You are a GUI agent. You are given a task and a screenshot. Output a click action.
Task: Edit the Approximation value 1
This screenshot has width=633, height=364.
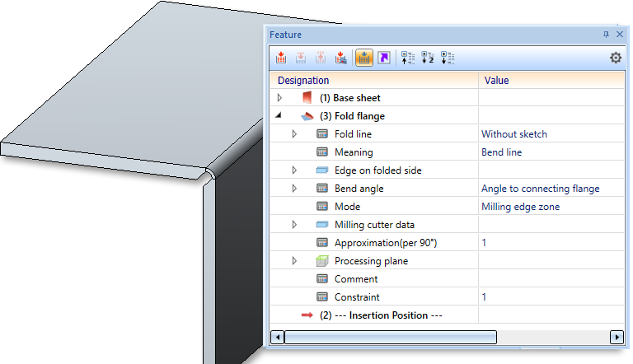[551, 243]
